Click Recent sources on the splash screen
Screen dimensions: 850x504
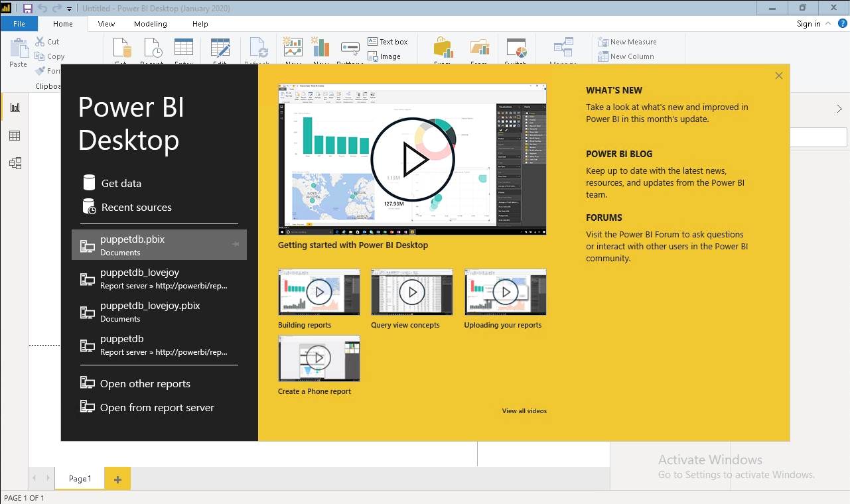tap(127, 207)
